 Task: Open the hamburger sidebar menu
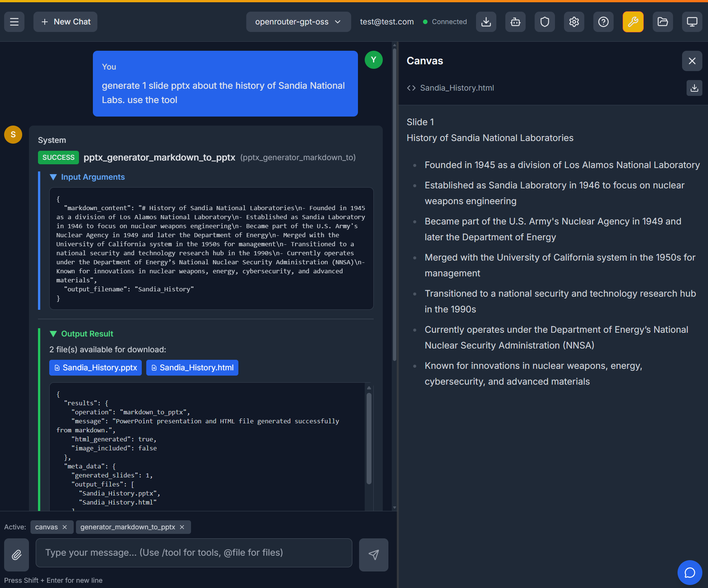coord(14,22)
